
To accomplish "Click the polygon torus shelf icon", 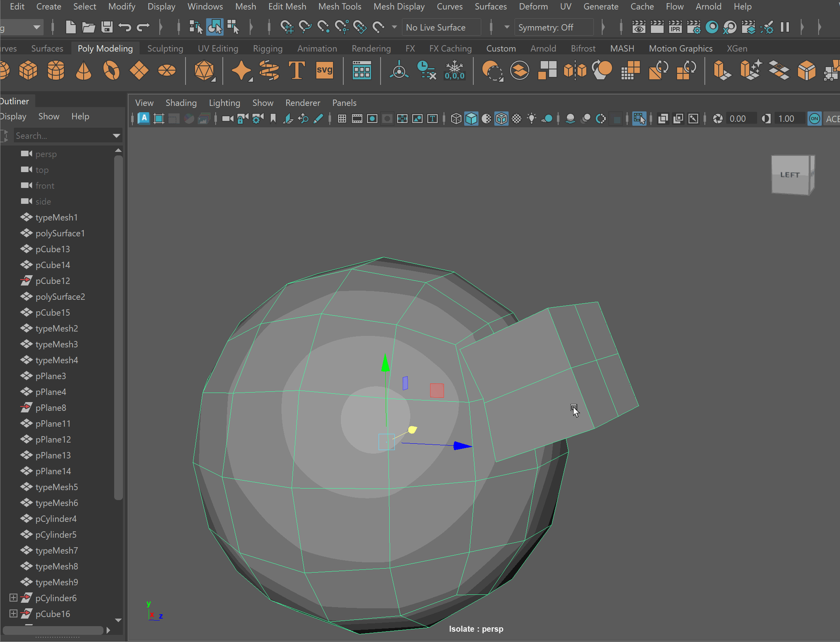I will pos(111,71).
